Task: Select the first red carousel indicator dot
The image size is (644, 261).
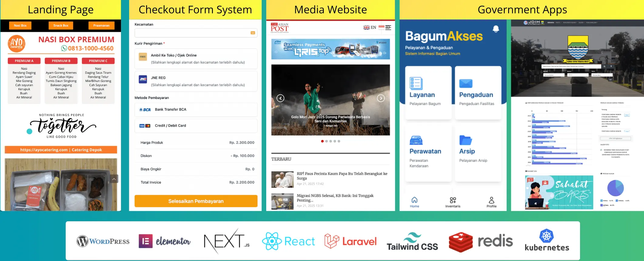Action: (x=322, y=141)
